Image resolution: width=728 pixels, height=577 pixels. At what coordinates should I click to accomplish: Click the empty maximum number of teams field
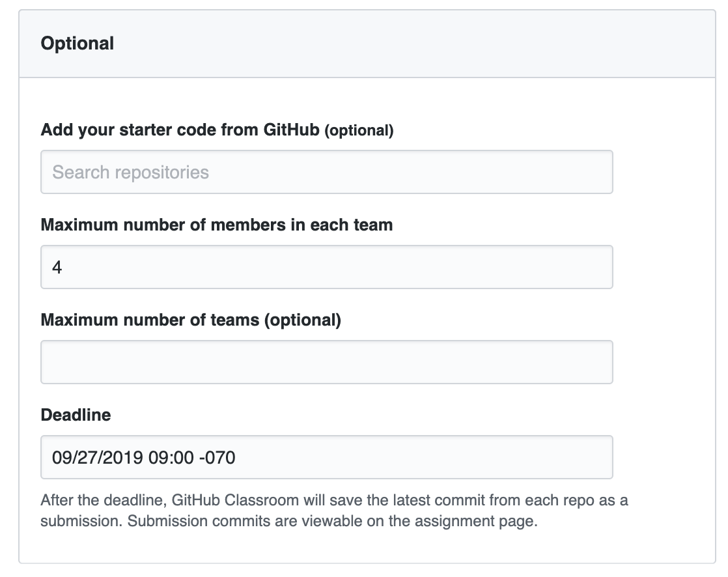[326, 361]
